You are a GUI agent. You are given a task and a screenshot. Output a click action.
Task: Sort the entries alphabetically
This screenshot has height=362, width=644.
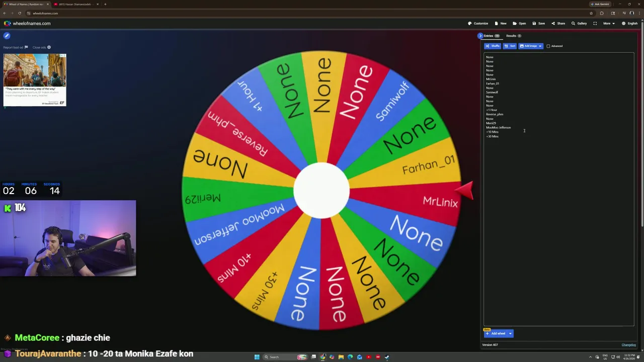tap(510, 46)
